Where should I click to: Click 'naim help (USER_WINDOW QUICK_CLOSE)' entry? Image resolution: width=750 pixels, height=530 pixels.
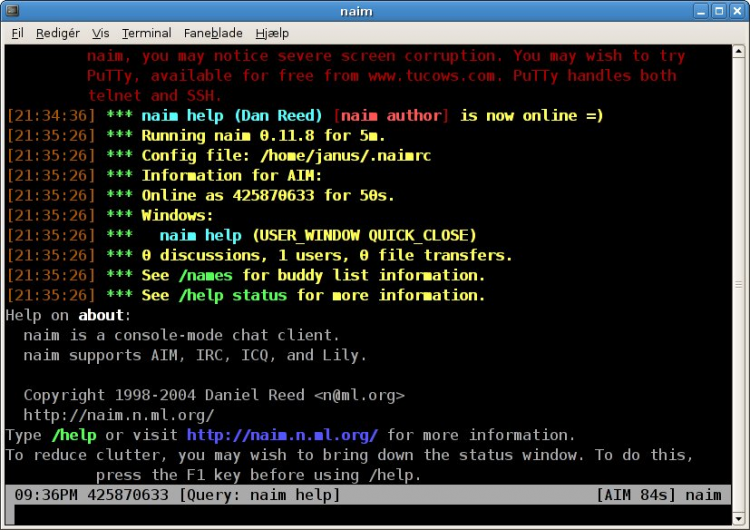point(318,235)
